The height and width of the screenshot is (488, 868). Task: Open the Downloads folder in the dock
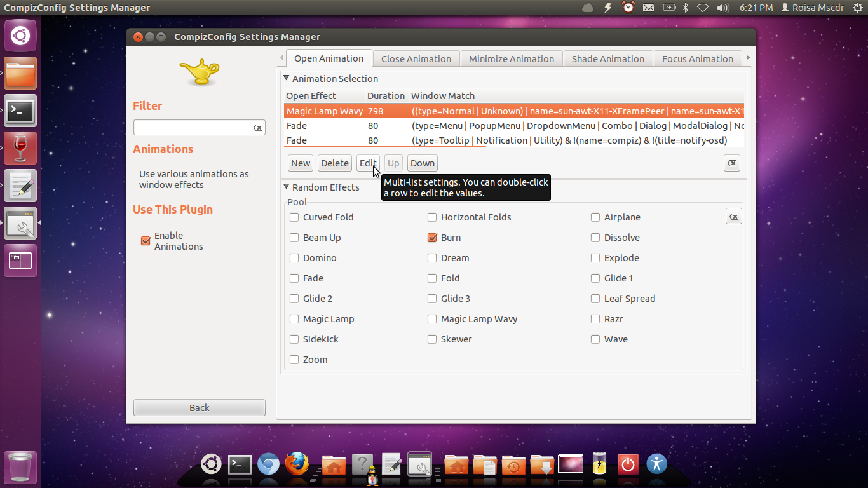coord(542,464)
